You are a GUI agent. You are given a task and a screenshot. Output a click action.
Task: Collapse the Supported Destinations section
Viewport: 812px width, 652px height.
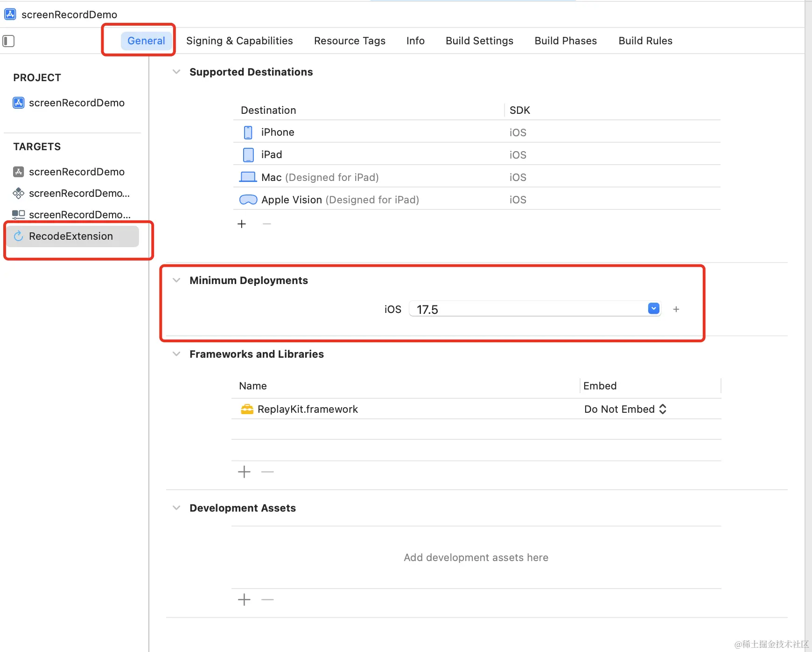point(176,72)
